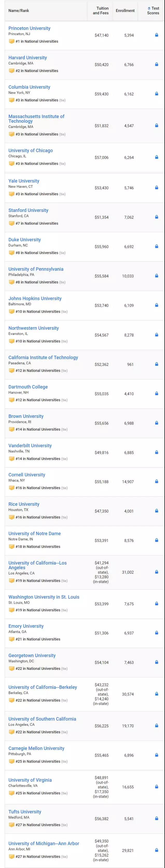The width and height of the screenshot is (165, 868).
Task: Click the Test Scores help question icon
Action: pos(149,8)
